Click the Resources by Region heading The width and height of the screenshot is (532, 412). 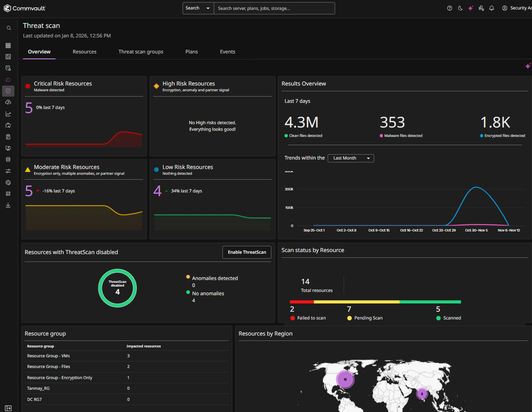click(x=266, y=333)
